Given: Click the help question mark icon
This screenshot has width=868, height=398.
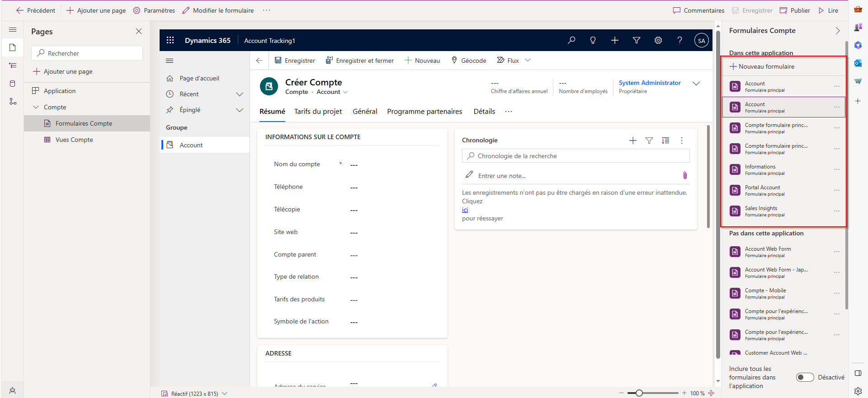Looking at the screenshot, I should (679, 40).
